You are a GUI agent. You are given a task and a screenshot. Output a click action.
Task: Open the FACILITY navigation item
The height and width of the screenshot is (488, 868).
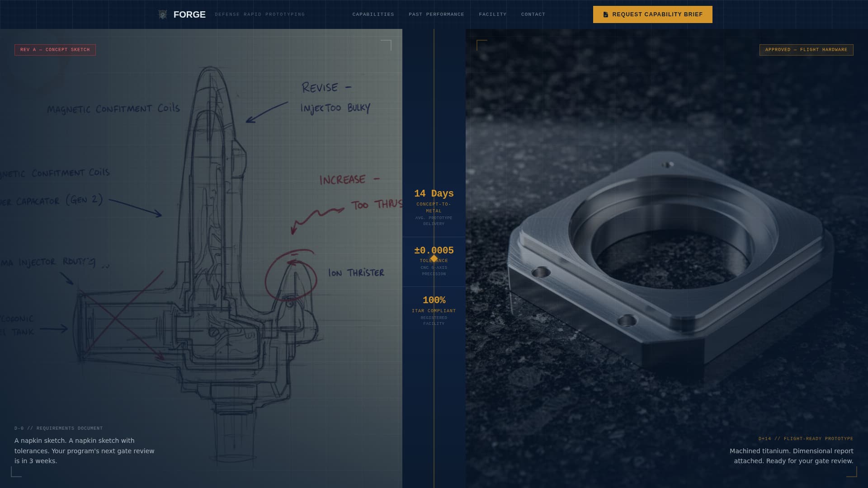(492, 14)
